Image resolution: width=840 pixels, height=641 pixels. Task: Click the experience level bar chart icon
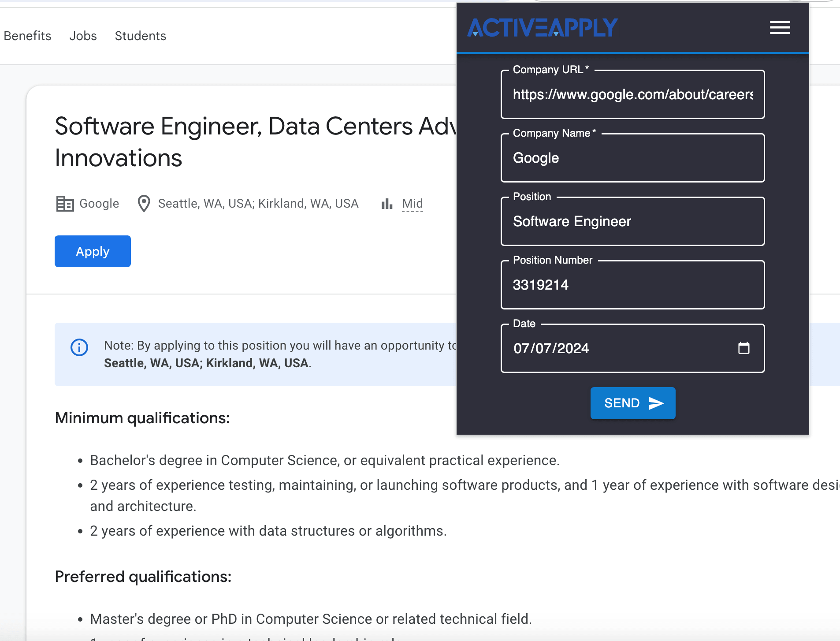387,204
